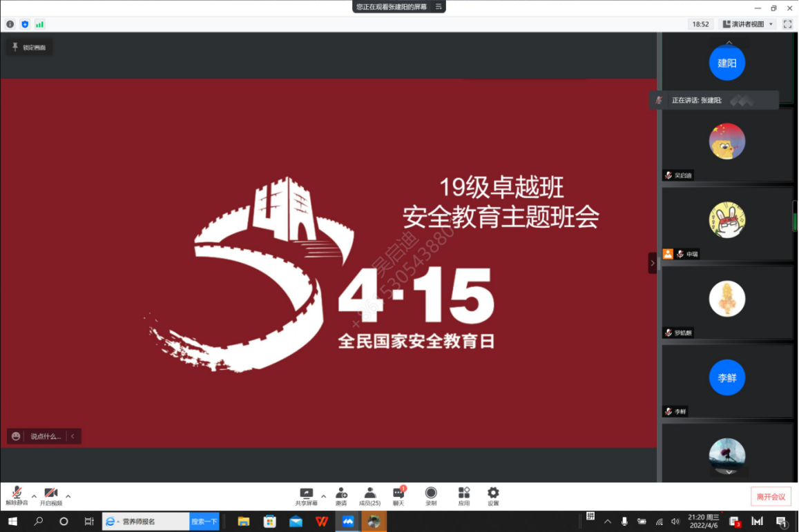Show hidden tray icons arrow

click(x=608, y=522)
